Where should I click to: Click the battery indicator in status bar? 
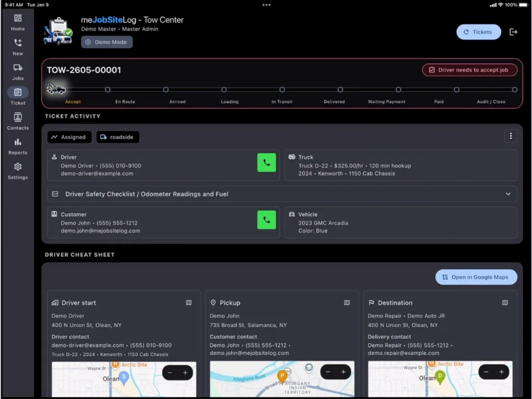click(x=523, y=5)
